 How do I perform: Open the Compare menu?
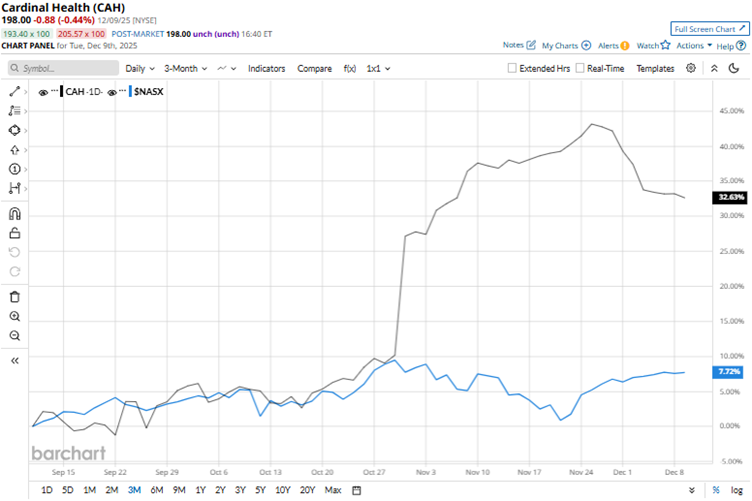[x=315, y=69]
